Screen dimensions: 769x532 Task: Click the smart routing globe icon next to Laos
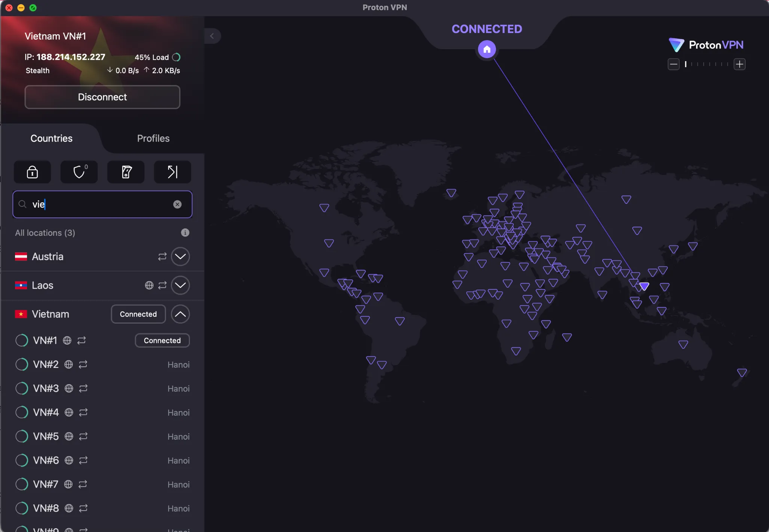coord(149,285)
